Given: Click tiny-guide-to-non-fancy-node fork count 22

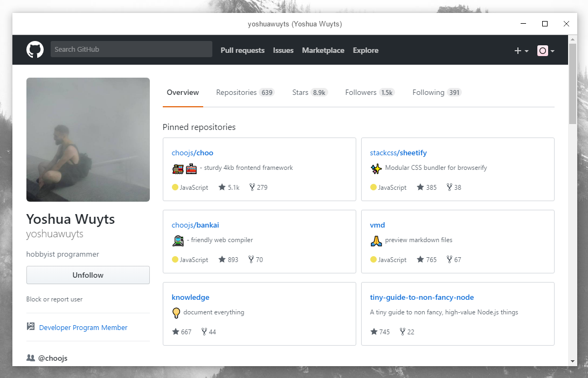Looking at the screenshot, I should (x=407, y=332).
